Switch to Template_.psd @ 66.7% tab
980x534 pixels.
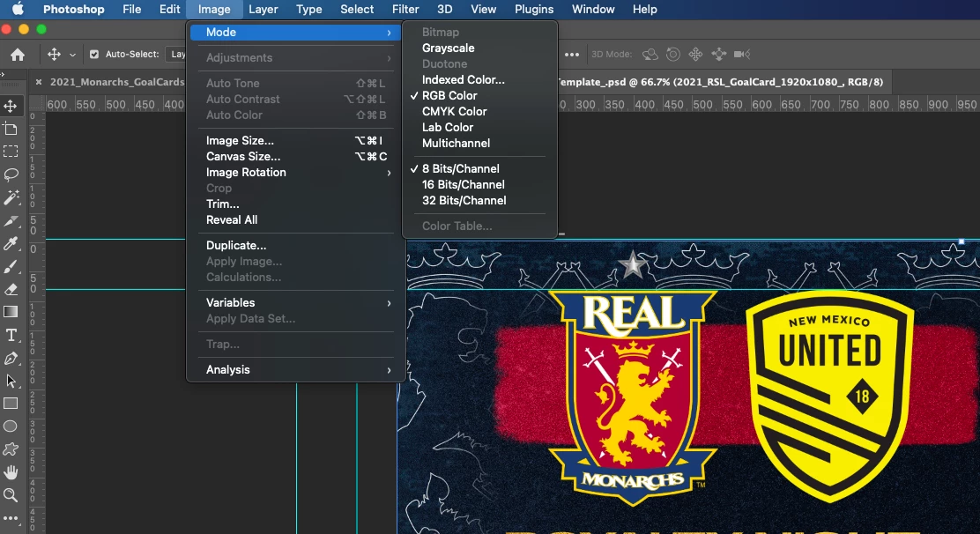[x=720, y=82]
